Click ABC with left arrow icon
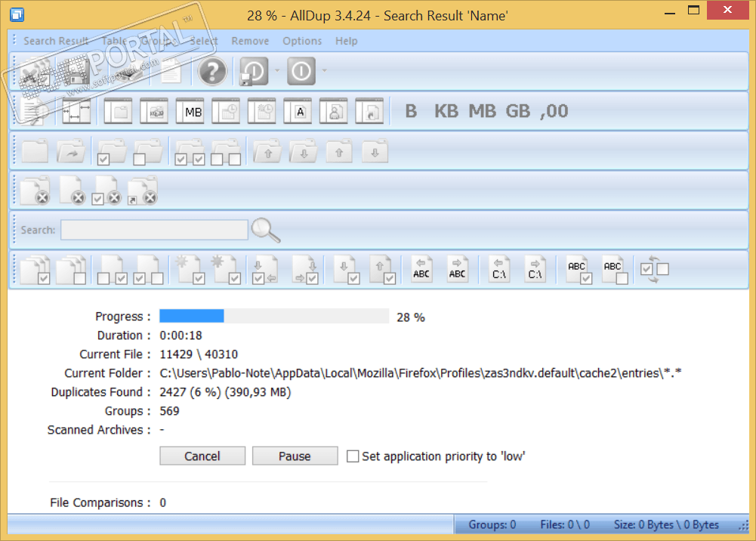Screen dimensions: 756x541 coord(421,269)
